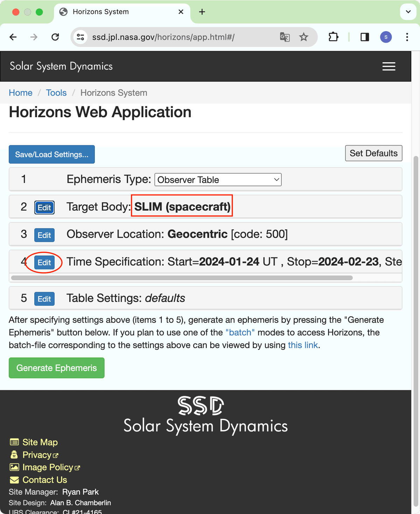This screenshot has width=420, height=514.
Task: Select the Horizons System browser tab
Action: [122, 12]
